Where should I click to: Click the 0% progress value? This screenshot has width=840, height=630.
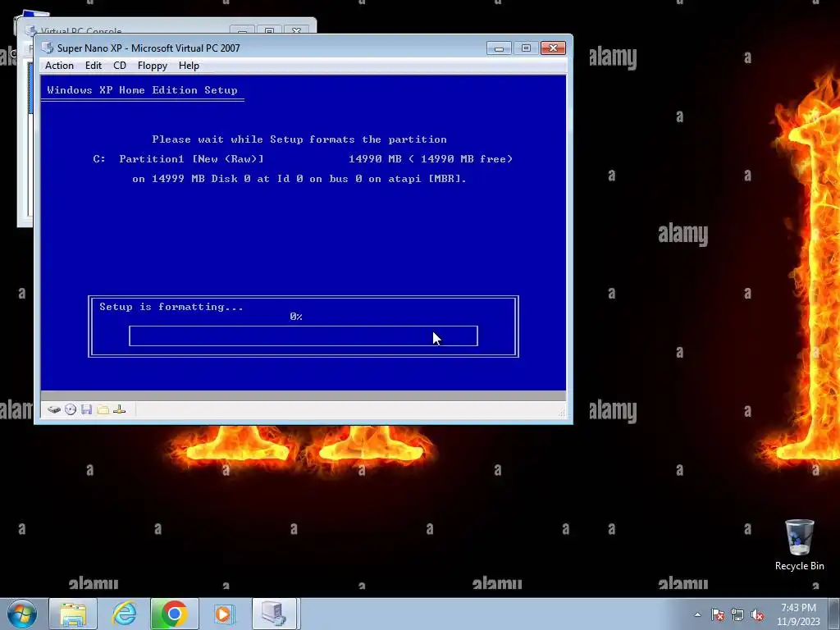click(296, 317)
